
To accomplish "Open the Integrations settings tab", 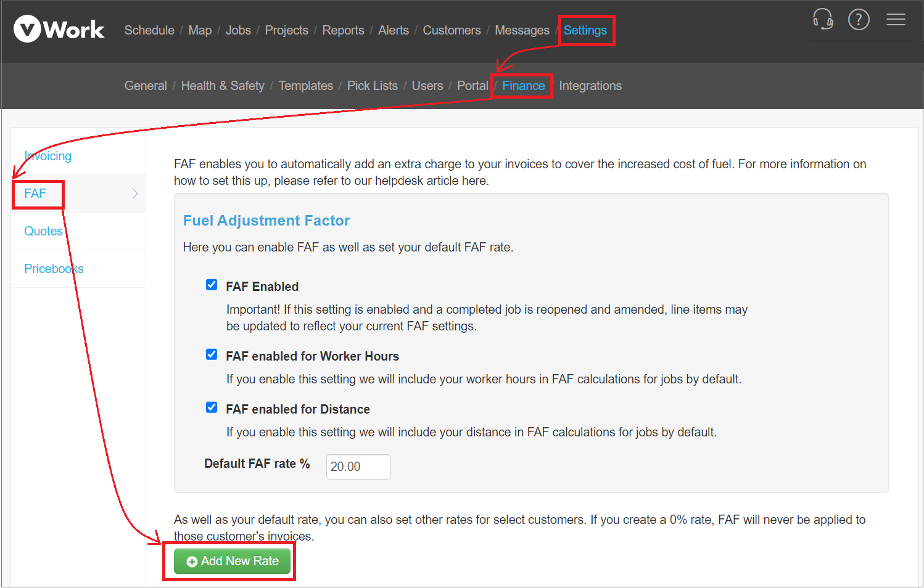I will point(590,86).
